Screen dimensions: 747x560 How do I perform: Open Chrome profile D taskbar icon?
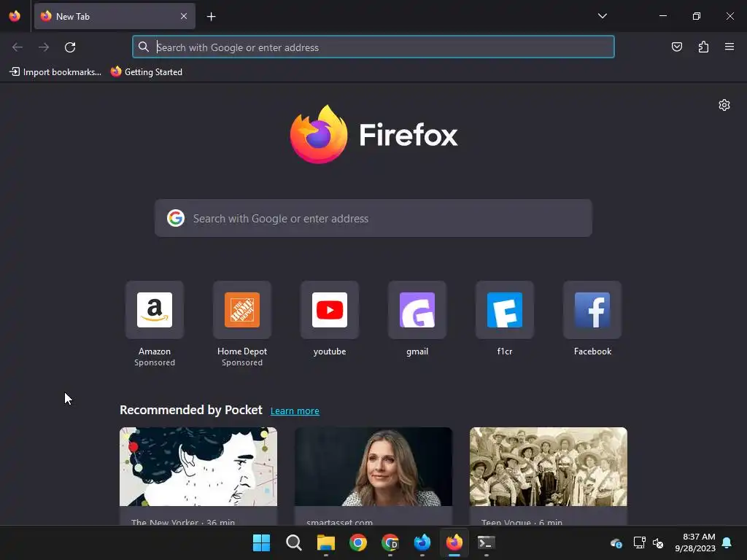pyautogui.click(x=390, y=542)
